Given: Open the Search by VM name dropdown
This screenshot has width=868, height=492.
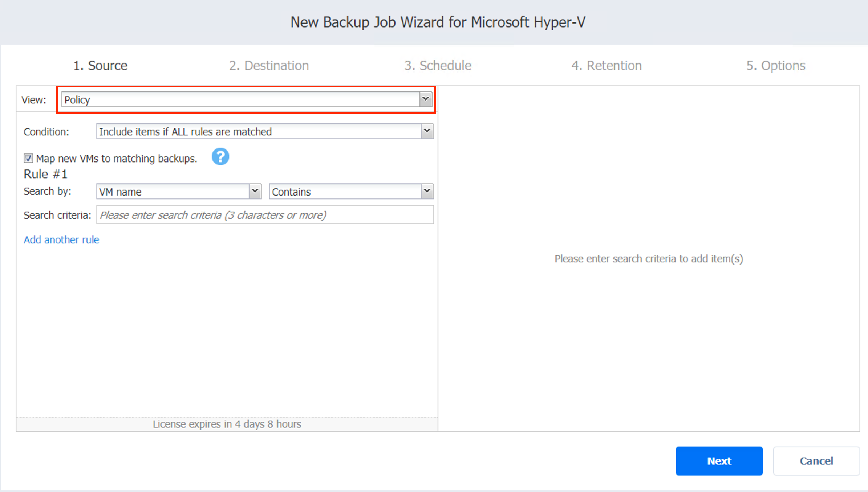Looking at the screenshot, I should coord(179,192).
